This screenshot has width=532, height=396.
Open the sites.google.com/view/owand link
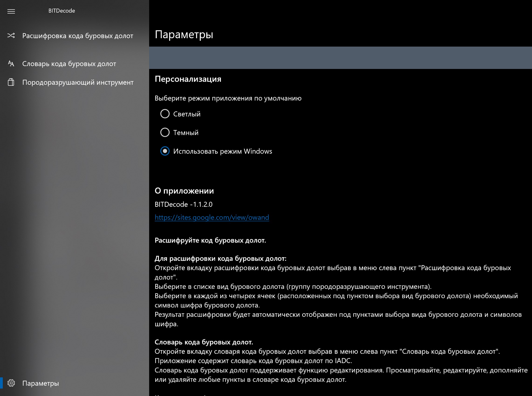pos(212,217)
